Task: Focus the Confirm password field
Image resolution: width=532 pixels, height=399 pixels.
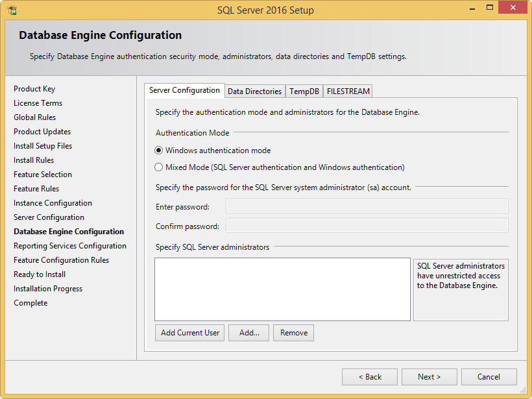Action: point(367,226)
